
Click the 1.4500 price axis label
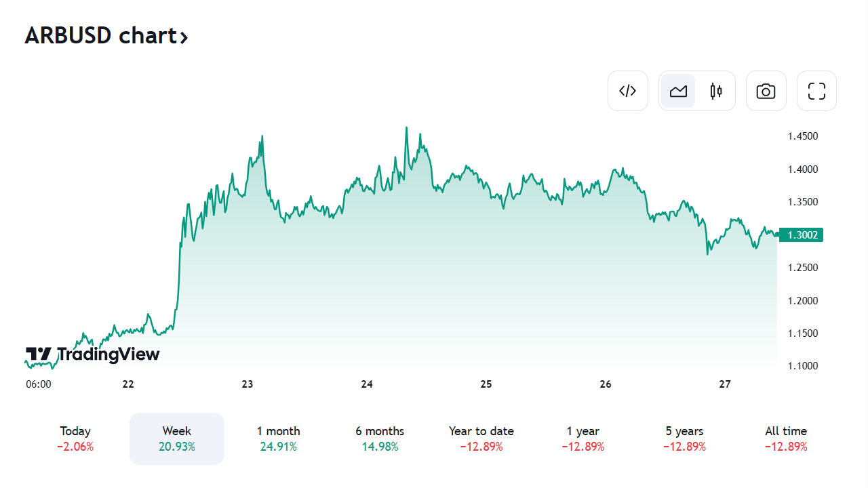point(802,136)
